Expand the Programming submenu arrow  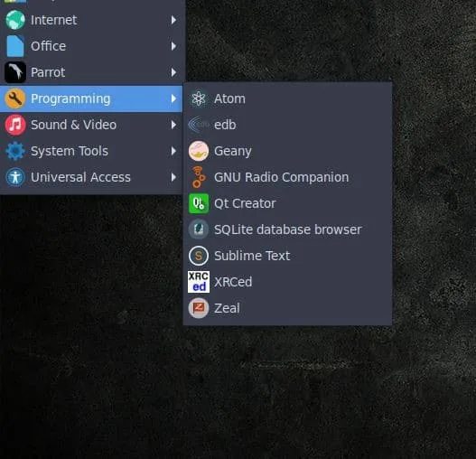click(x=173, y=98)
